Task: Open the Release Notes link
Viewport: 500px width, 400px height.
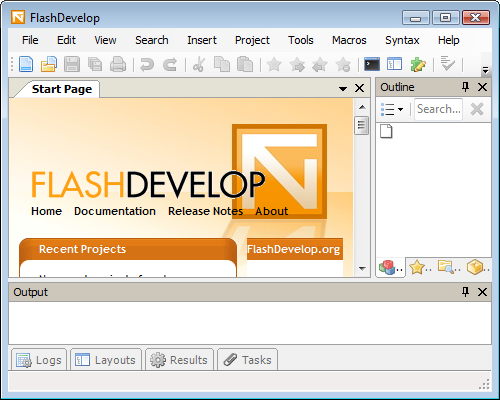Action: tap(205, 211)
